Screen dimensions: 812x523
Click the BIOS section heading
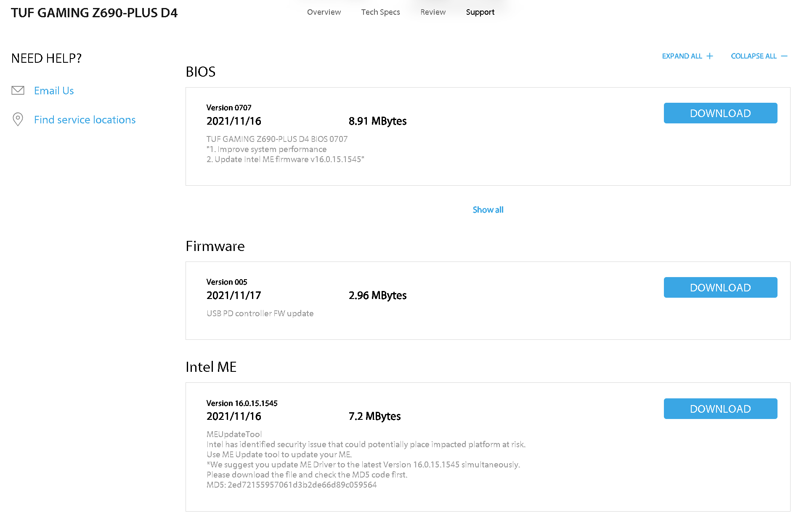point(200,72)
